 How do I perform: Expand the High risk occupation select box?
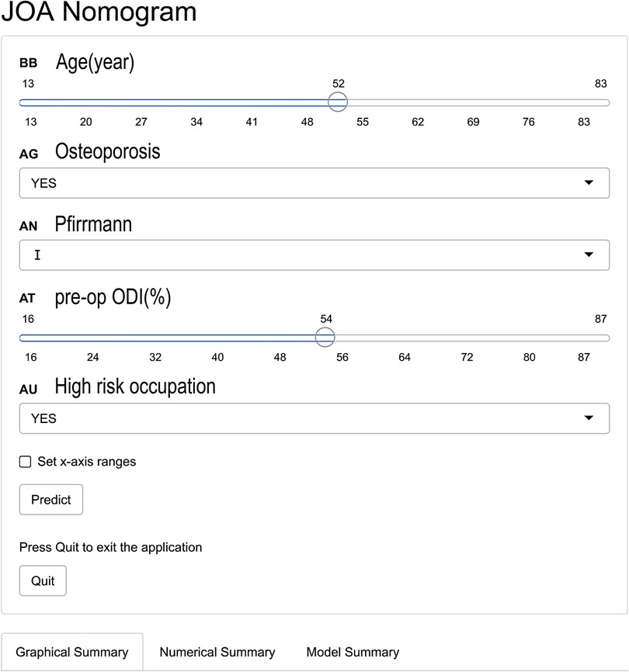(314, 418)
